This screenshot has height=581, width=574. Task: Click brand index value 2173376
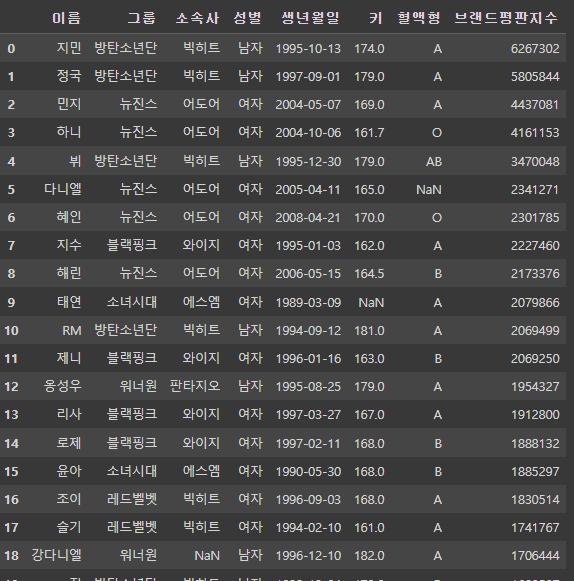point(535,274)
